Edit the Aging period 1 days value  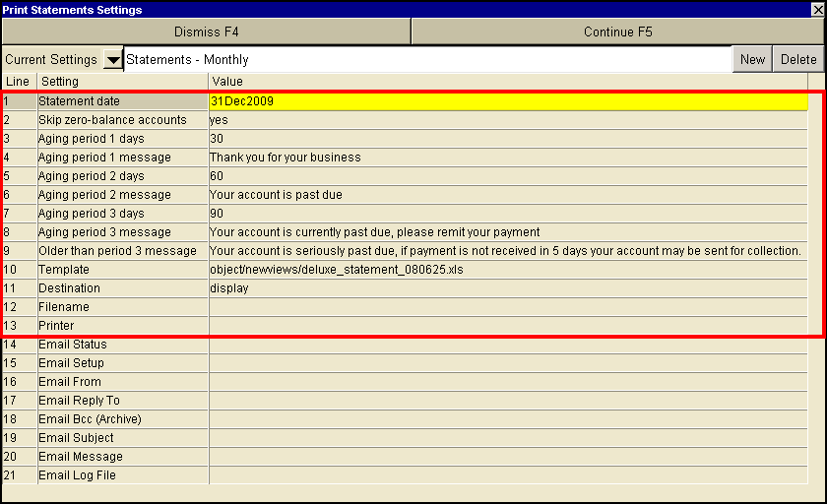click(508, 139)
